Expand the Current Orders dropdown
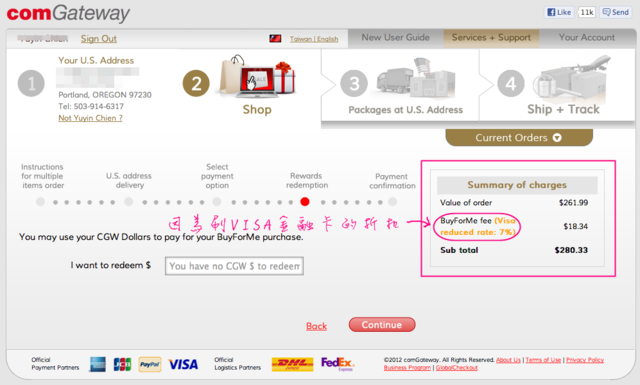Image resolution: width=640 pixels, height=385 pixels. tap(519, 138)
